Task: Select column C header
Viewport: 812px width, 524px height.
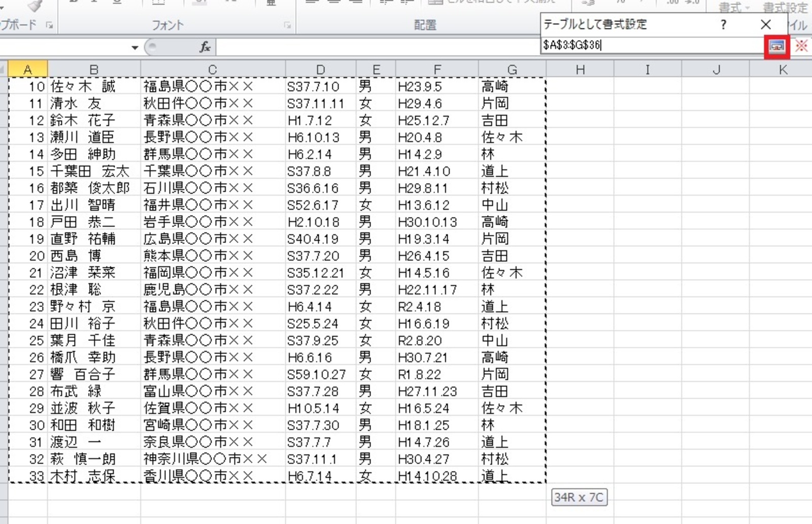Action: click(x=213, y=69)
